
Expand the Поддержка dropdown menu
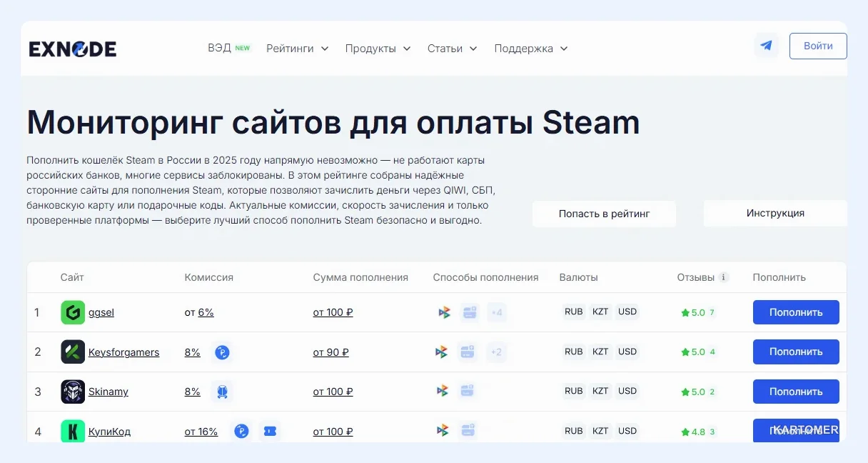[x=531, y=49]
